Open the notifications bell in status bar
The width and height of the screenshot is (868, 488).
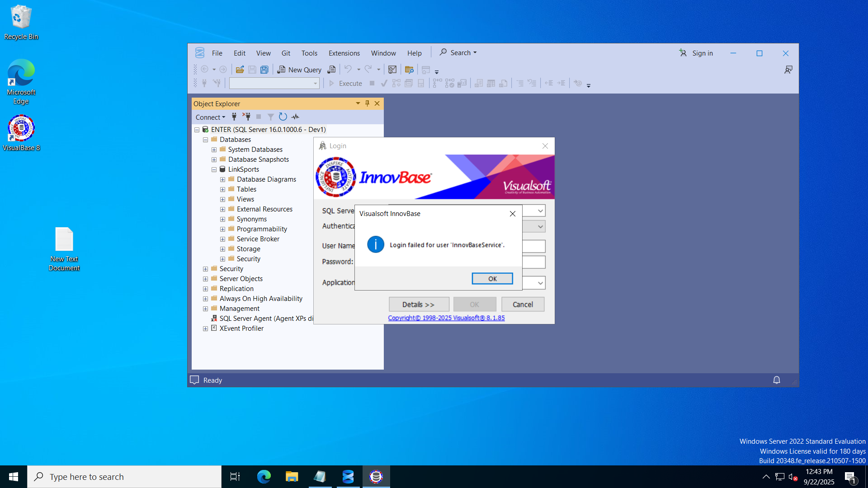(x=776, y=380)
